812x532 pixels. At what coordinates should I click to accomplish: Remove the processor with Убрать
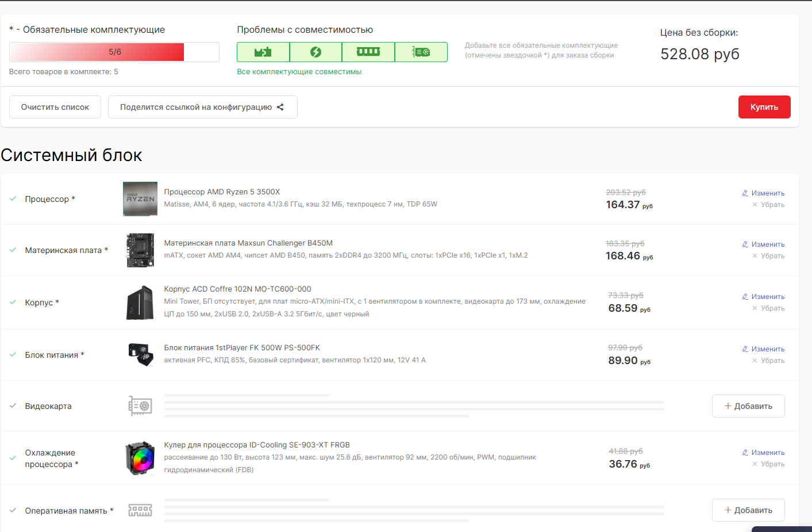tap(768, 205)
